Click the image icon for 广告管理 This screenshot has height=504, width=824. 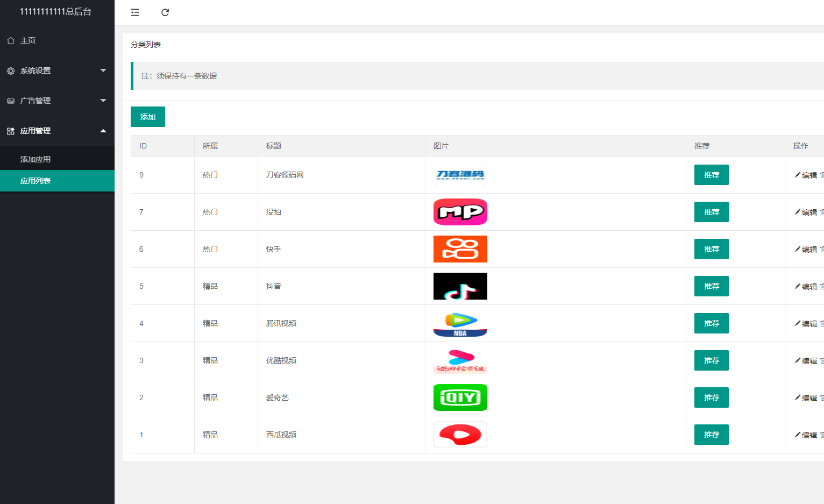tap(11, 101)
